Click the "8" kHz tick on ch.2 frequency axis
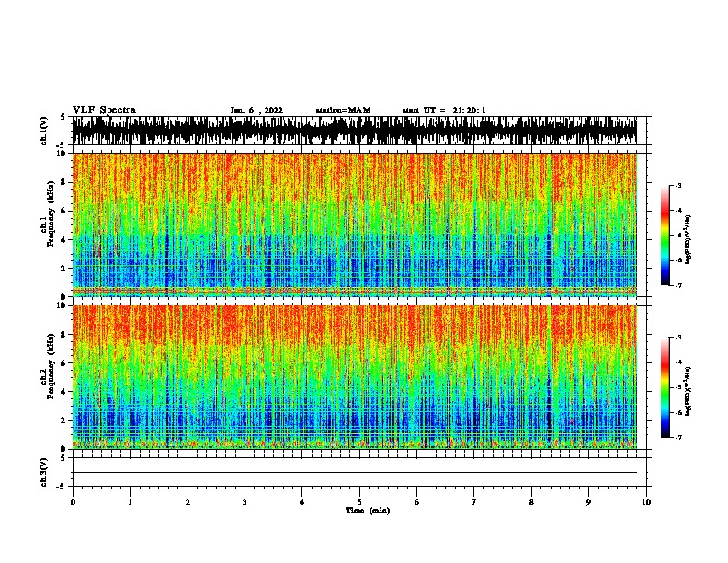The image size is (728, 563). pyautogui.click(x=63, y=335)
